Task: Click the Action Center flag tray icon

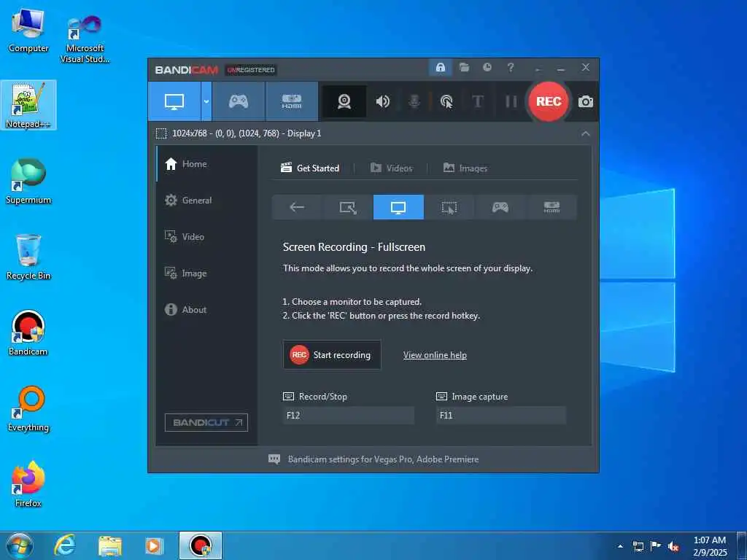Action: click(x=656, y=546)
